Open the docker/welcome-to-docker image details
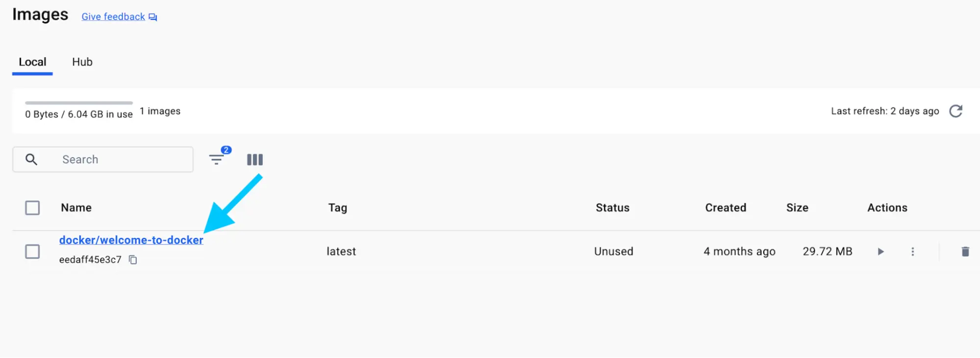The height and width of the screenshot is (358, 980). 131,240
